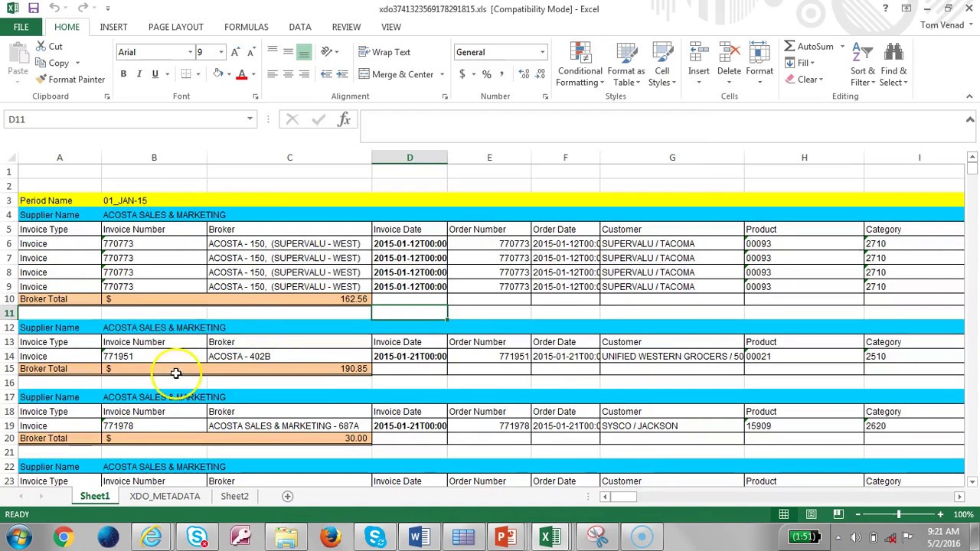980x551 pixels.
Task: Click Decrease Decimal icon
Action: click(x=540, y=74)
